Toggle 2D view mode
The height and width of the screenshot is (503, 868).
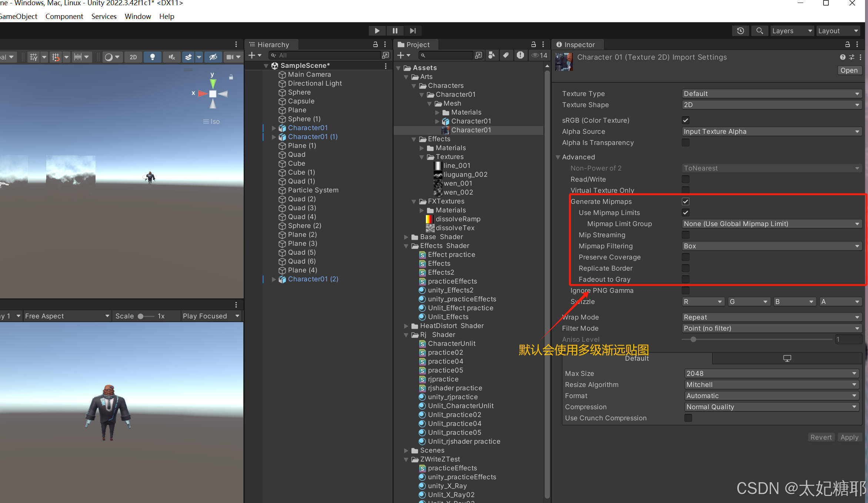[133, 57]
